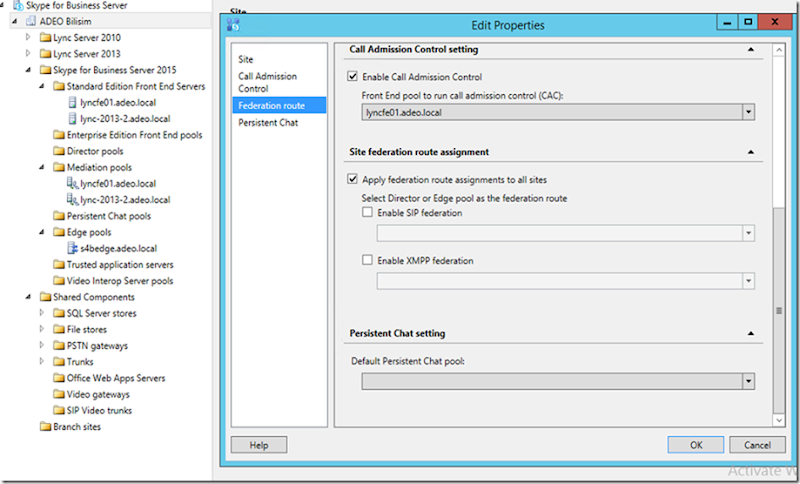Collapse the Persistent Chat setting section
800x484 pixels.
[x=751, y=334]
